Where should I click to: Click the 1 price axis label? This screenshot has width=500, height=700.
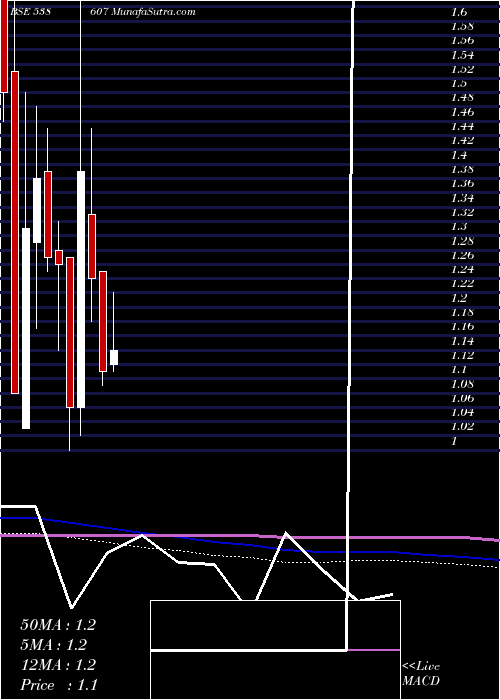[x=454, y=441]
